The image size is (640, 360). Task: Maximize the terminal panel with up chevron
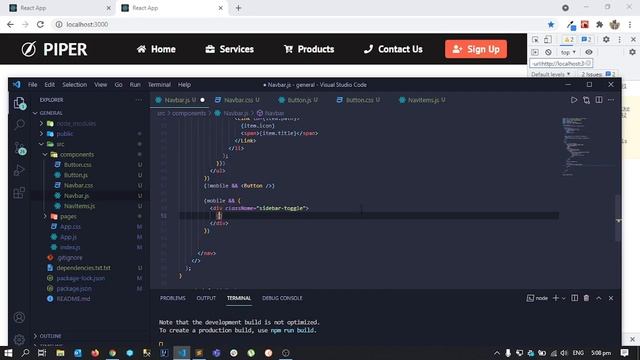click(x=599, y=298)
